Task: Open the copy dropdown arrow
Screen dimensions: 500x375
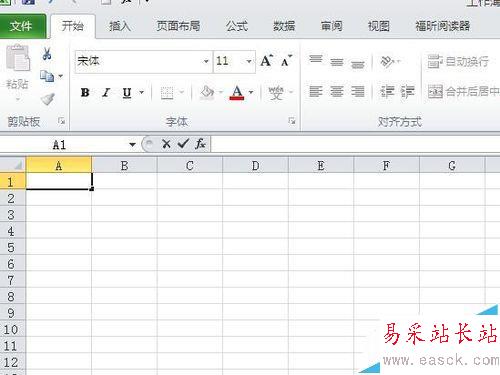Action: coord(61,76)
